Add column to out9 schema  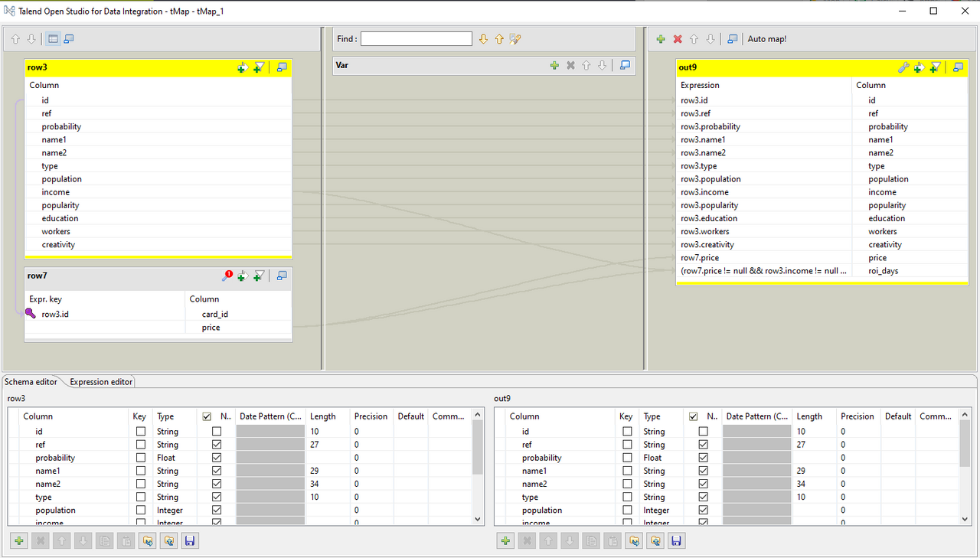pos(505,541)
